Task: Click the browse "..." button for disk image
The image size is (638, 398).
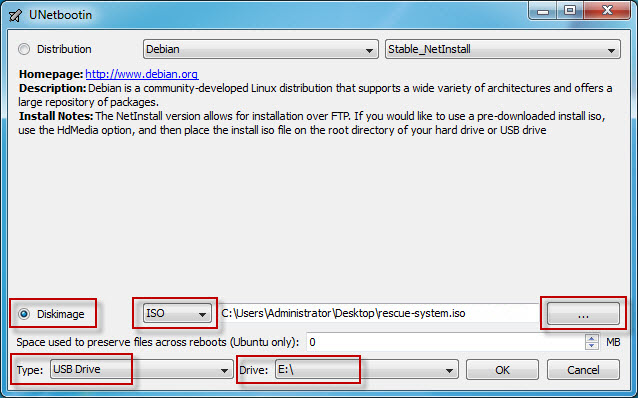Action: (583, 314)
